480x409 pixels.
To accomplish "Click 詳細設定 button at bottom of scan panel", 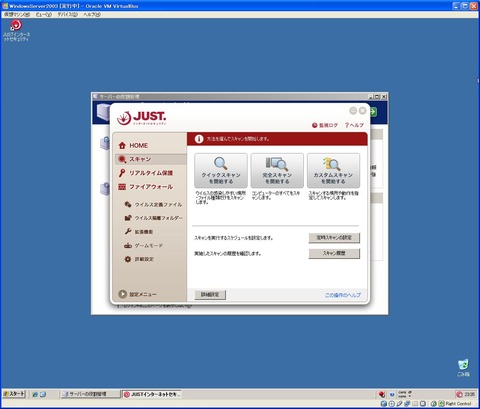I will (x=210, y=295).
